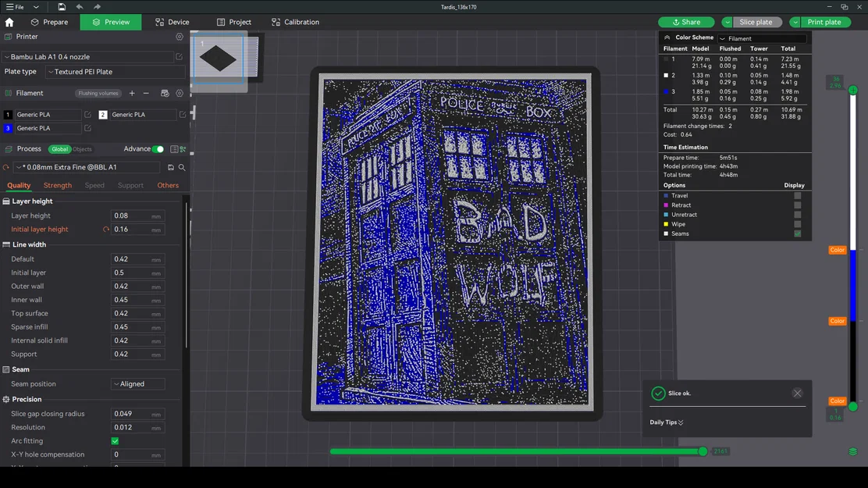Compare presets icon beside Advance
The width and height of the screenshot is (868, 488).
183,149
